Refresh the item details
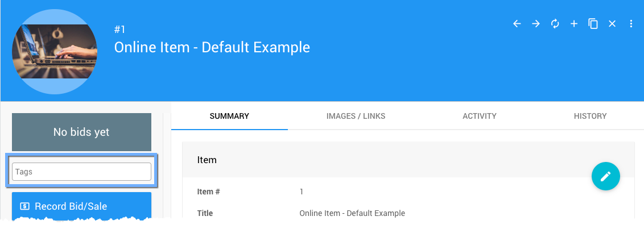Image resolution: width=644 pixels, height=237 pixels. tap(555, 24)
